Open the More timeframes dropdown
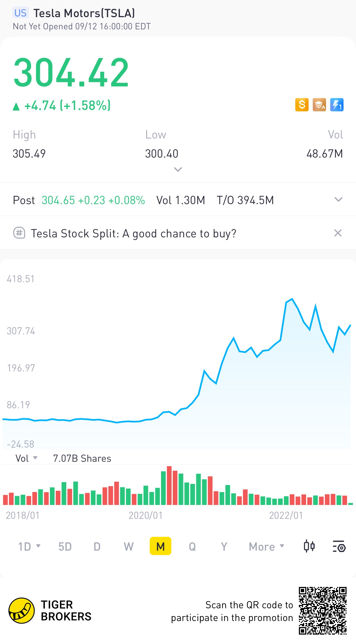This screenshot has width=356, height=644. pos(266,546)
